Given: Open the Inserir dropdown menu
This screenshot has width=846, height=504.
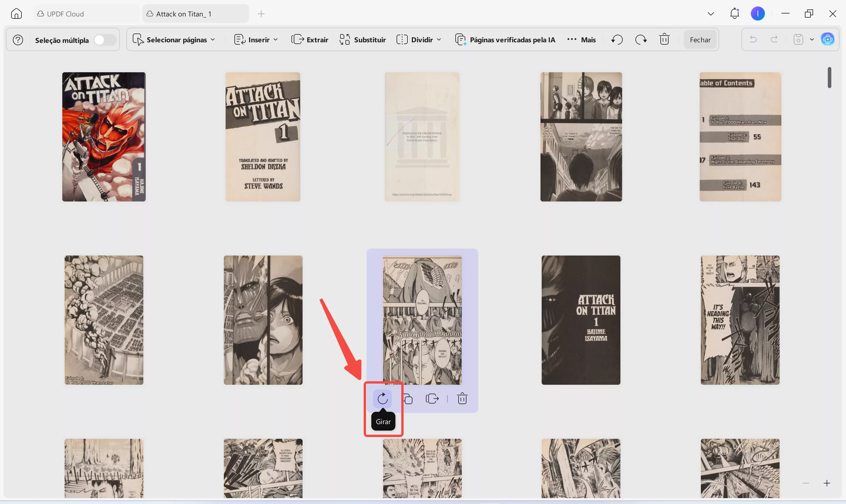Looking at the screenshot, I should click(x=256, y=40).
